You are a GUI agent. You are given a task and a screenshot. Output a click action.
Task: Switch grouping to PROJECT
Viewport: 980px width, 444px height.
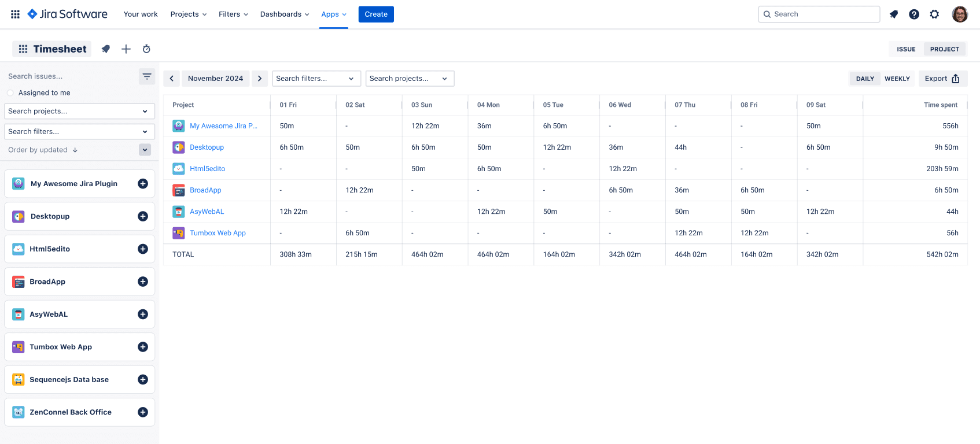point(945,49)
